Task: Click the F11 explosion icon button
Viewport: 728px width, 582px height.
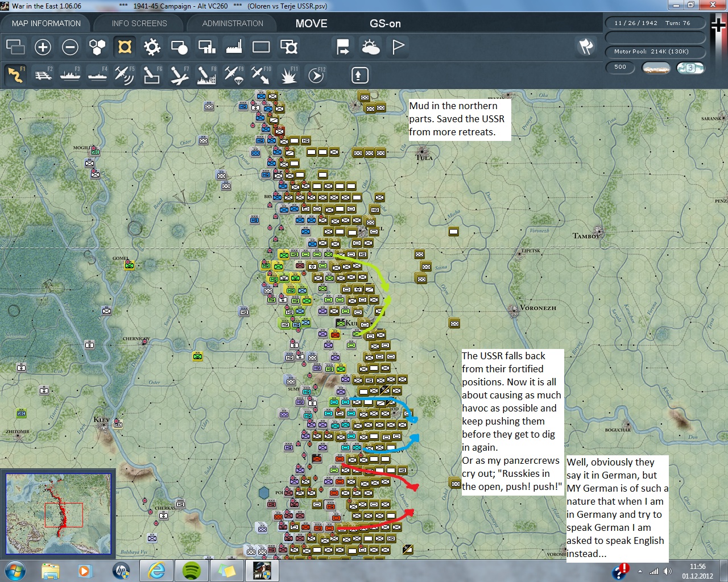Action: point(288,75)
